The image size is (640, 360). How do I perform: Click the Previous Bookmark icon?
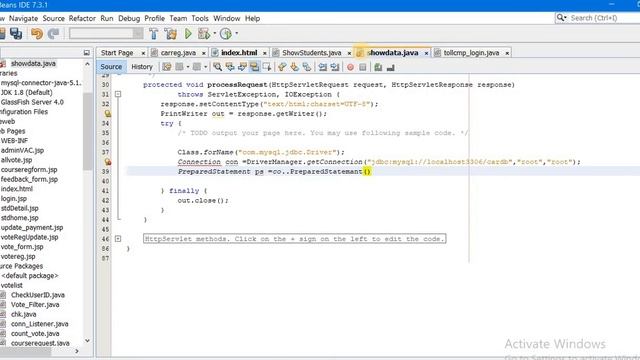(282, 67)
